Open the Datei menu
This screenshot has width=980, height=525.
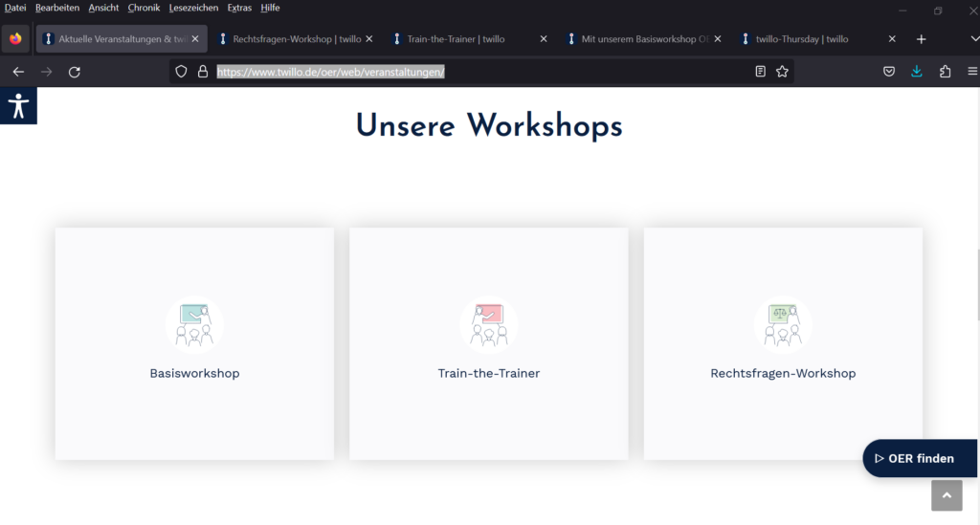click(x=15, y=8)
